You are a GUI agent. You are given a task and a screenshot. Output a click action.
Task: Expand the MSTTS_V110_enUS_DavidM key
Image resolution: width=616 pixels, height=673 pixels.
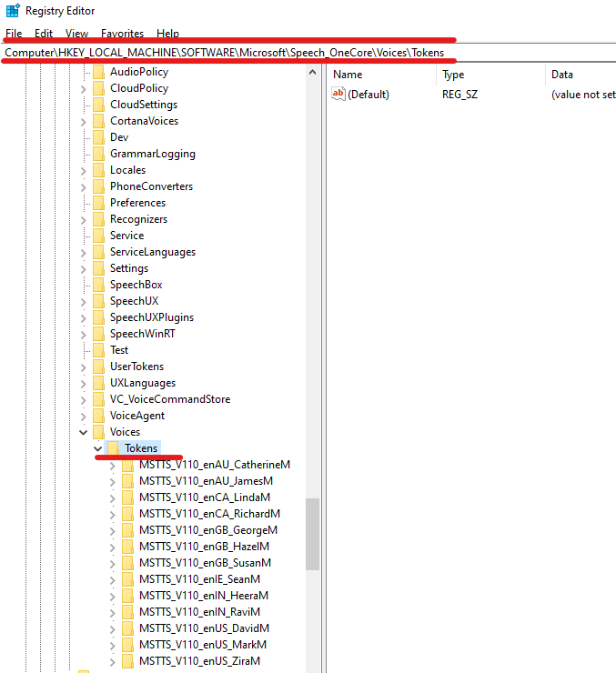coord(113,629)
